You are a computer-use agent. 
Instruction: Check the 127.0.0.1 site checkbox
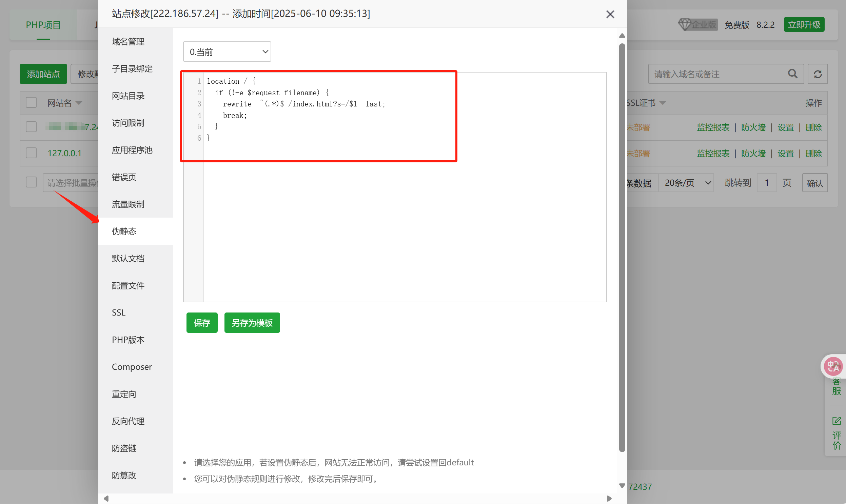coord(31,153)
